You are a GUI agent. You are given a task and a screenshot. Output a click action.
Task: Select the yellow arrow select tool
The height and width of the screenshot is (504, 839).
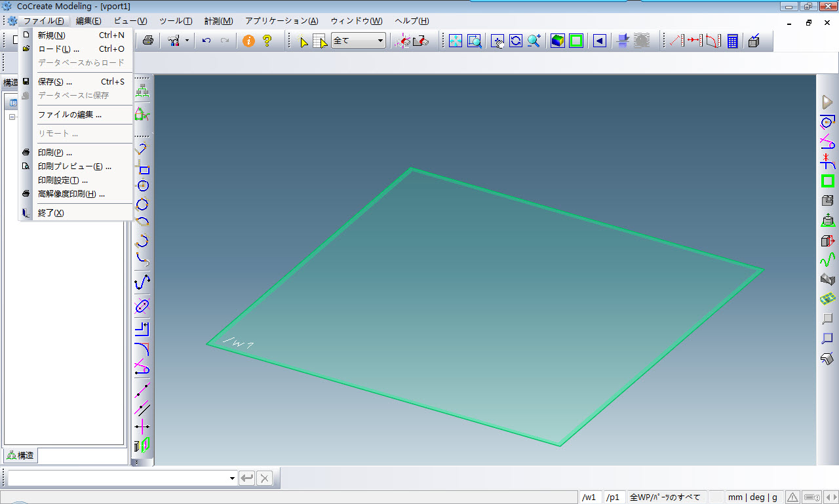(x=303, y=41)
